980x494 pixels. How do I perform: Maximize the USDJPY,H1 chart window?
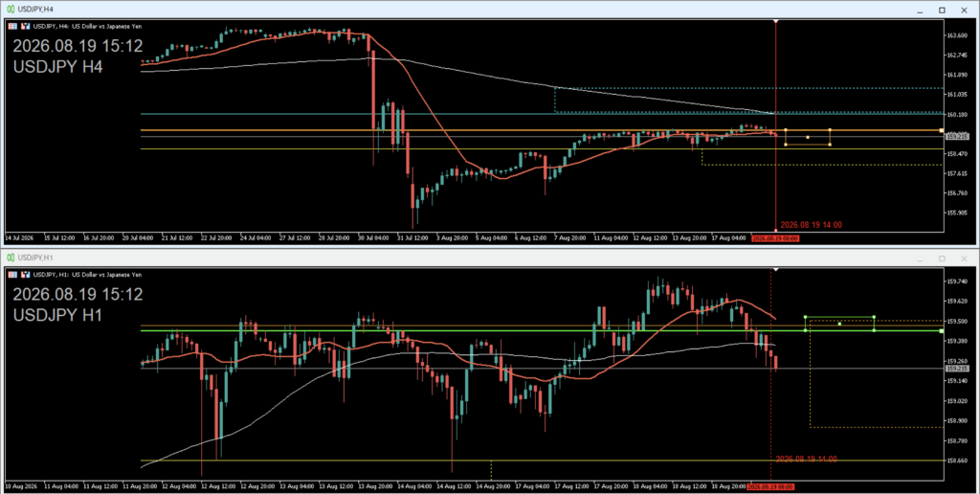pos(942,258)
